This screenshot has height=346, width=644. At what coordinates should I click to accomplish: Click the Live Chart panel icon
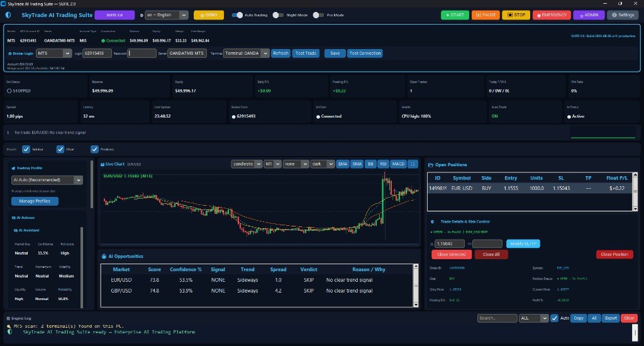(x=103, y=164)
